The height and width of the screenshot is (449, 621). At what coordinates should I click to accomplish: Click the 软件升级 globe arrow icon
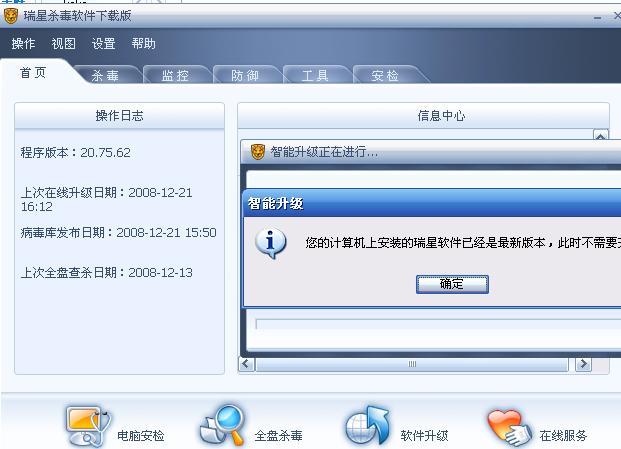[x=368, y=426]
